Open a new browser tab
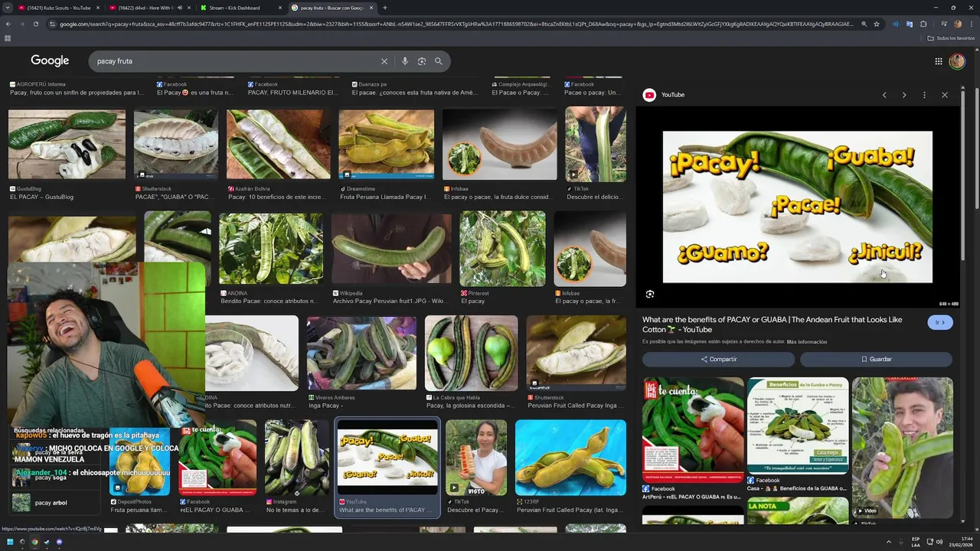Viewport: 980px width, 551px height. pyautogui.click(x=384, y=8)
